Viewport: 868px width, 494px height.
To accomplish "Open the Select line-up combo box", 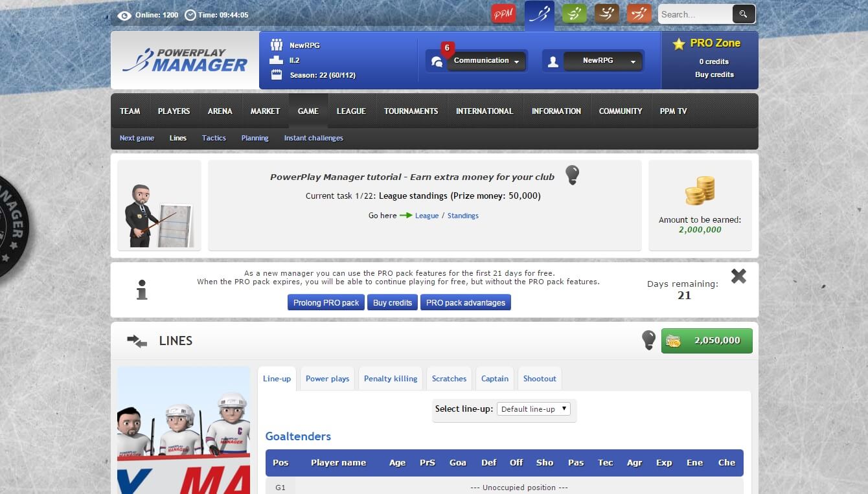I will point(534,409).
